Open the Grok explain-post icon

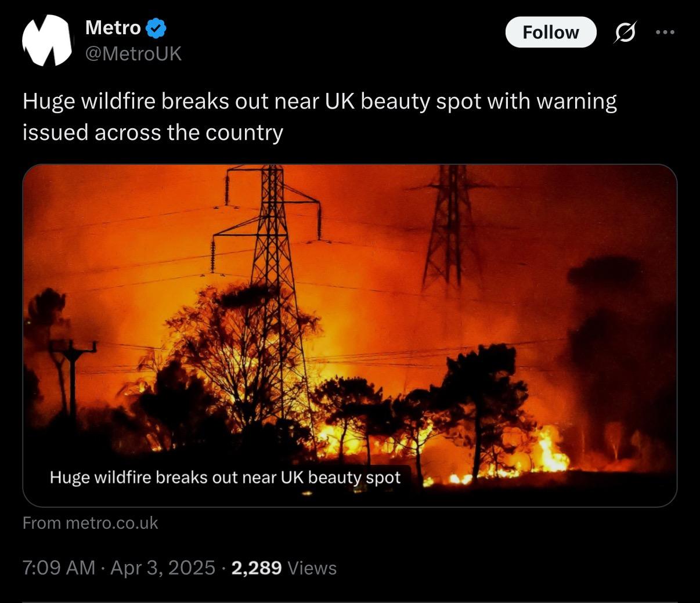tap(625, 33)
